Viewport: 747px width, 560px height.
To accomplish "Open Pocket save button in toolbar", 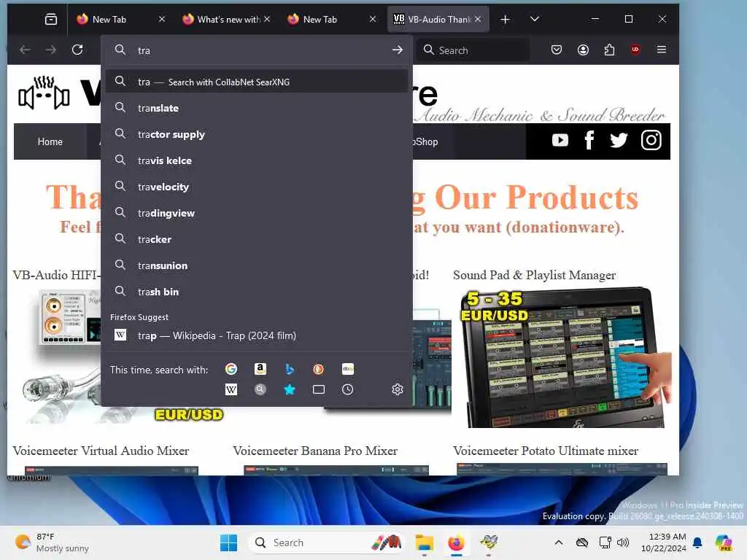I will [557, 50].
